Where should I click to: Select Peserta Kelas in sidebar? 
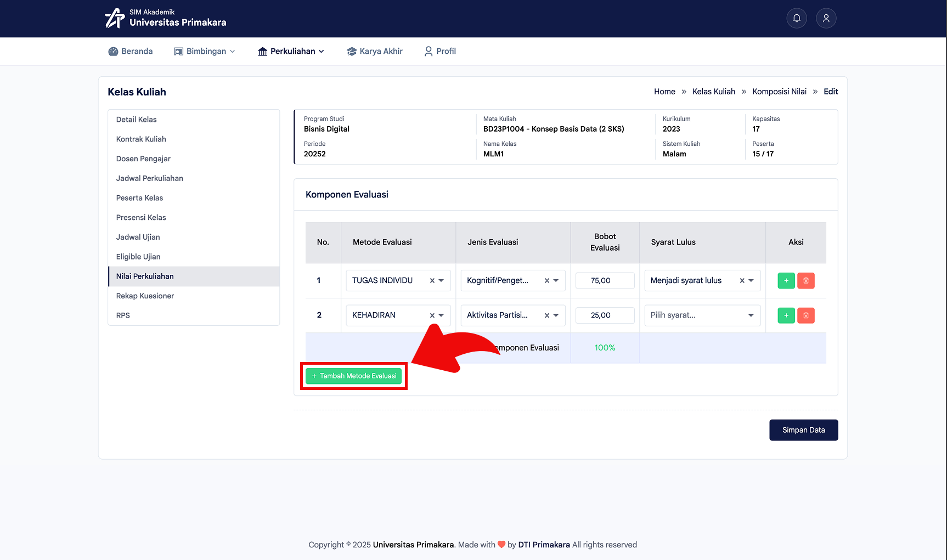click(x=194, y=198)
